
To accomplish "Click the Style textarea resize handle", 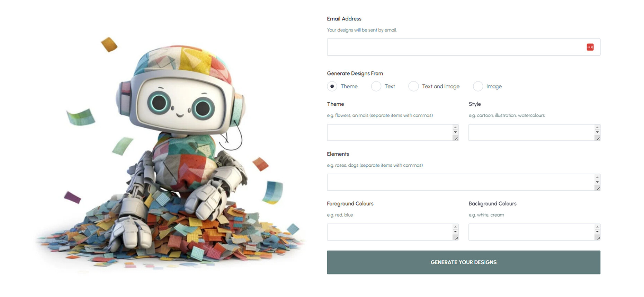I will [x=598, y=139].
